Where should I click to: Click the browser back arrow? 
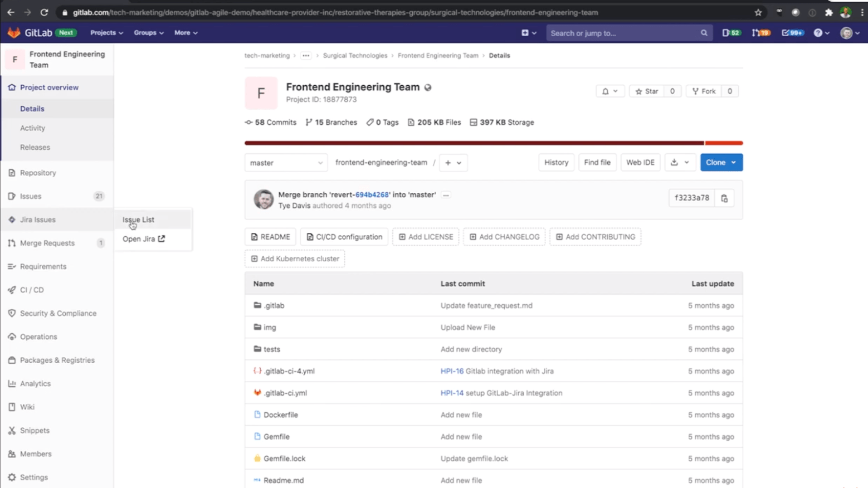[x=11, y=12]
